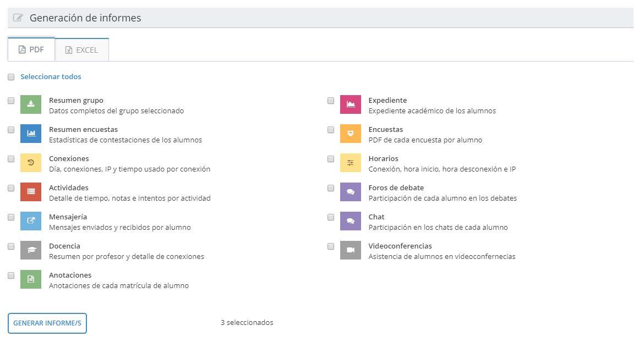644x353 pixels.
Task: Click 'Asistencia de alumnos en videoconfernecias' description
Action: 442,257
